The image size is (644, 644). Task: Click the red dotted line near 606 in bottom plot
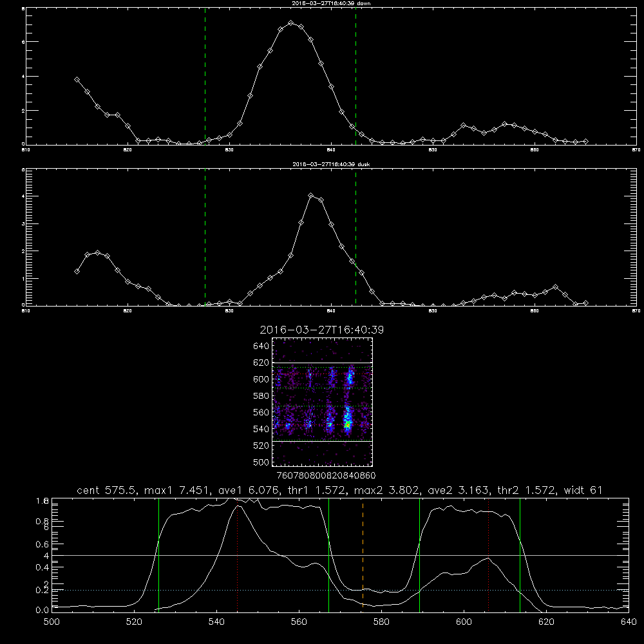click(x=488, y=554)
